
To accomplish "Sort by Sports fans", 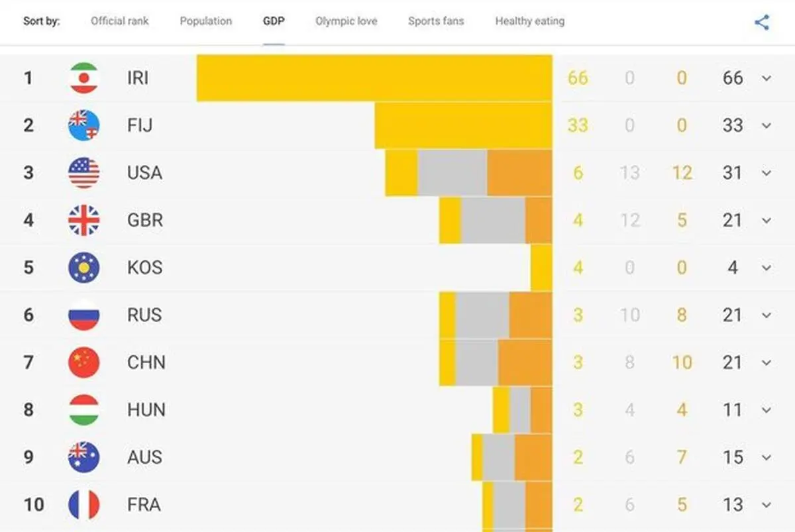I will click(x=436, y=21).
